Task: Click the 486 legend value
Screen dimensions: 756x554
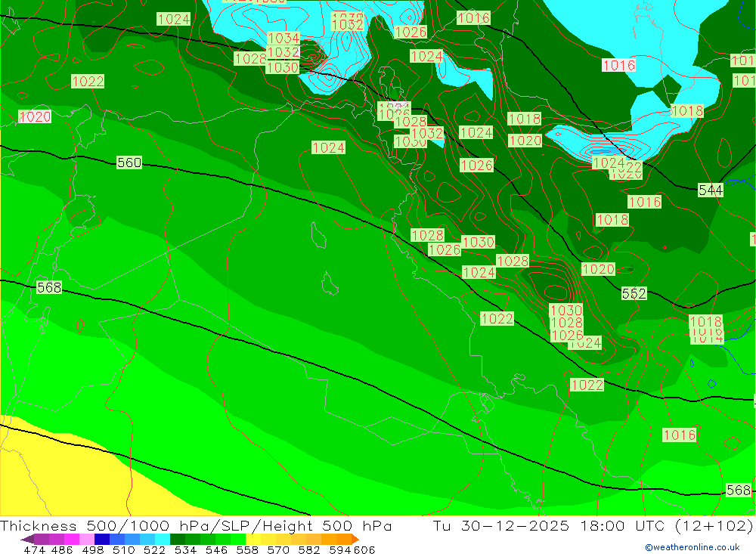Action: click(x=62, y=549)
